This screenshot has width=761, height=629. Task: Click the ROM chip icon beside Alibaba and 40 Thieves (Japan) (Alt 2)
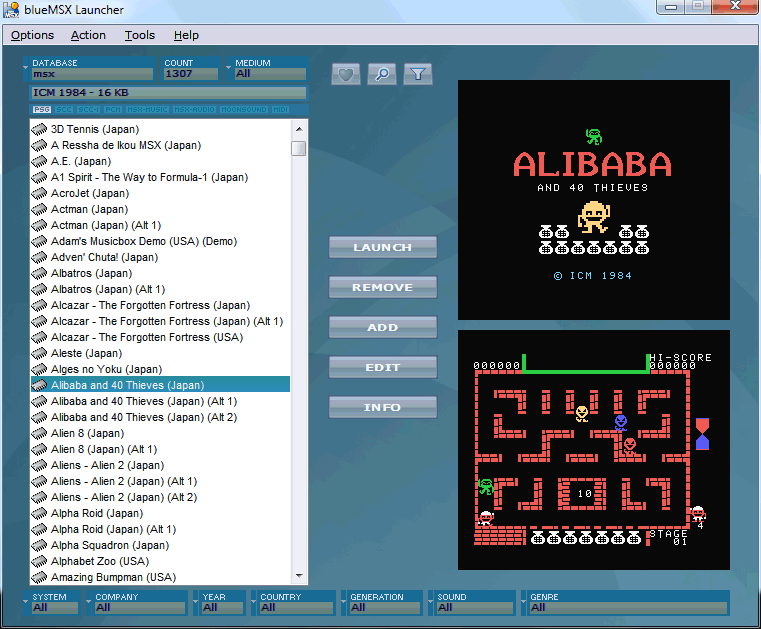pyautogui.click(x=39, y=417)
